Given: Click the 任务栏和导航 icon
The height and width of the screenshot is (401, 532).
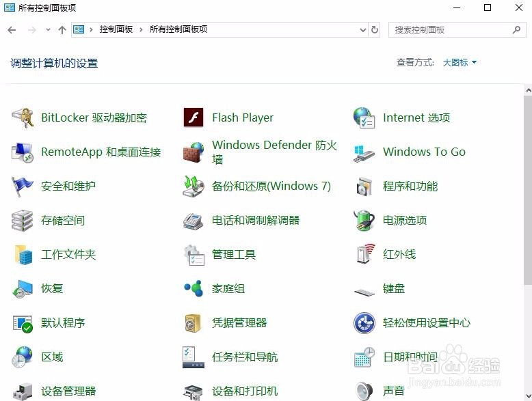Looking at the screenshot, I should [x=194, y=357].
